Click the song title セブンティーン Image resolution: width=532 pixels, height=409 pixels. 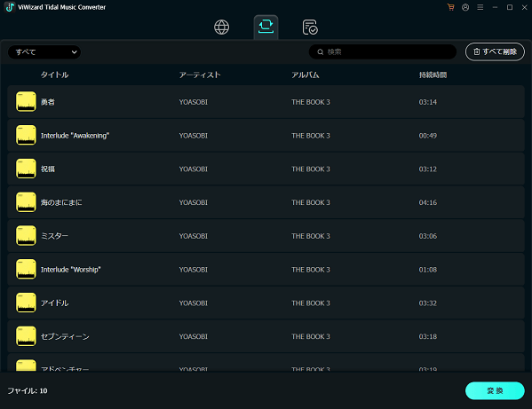[65, 336]
